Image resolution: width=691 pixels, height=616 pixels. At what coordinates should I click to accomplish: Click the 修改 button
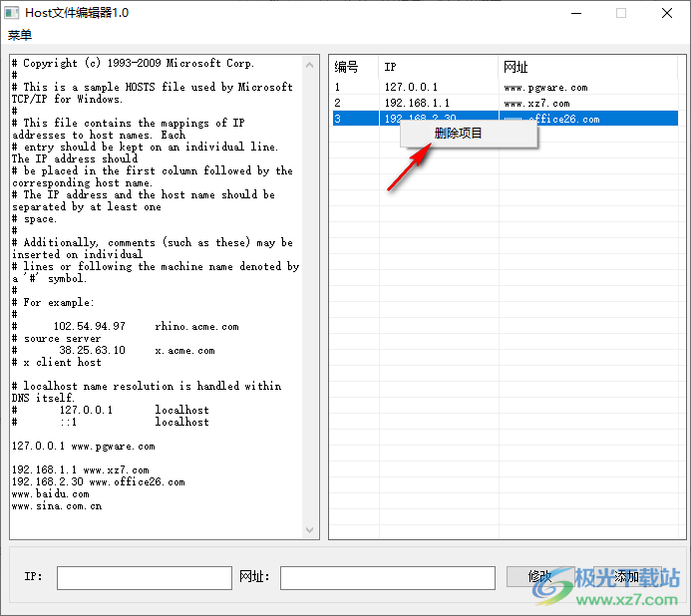pyautogui.click(x=539, y=576)
